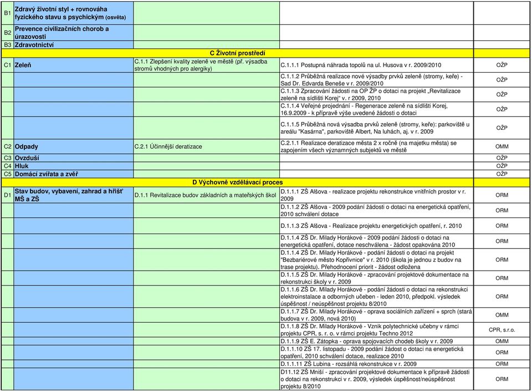Click 'C.2.1.1 Realizace deratizace města' cell
Image resolution: width=532 pixels, height=392 pixels.
coord(377,146)
